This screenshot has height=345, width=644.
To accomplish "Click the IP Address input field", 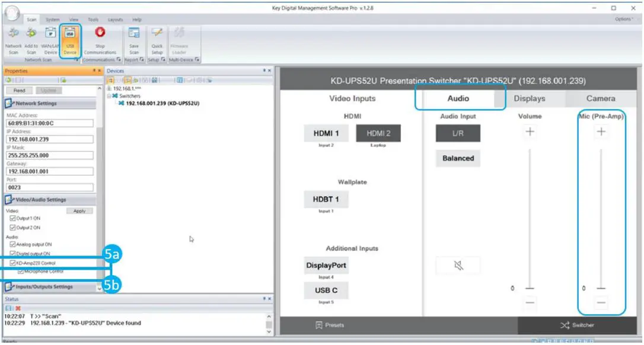I will point(50,139).
